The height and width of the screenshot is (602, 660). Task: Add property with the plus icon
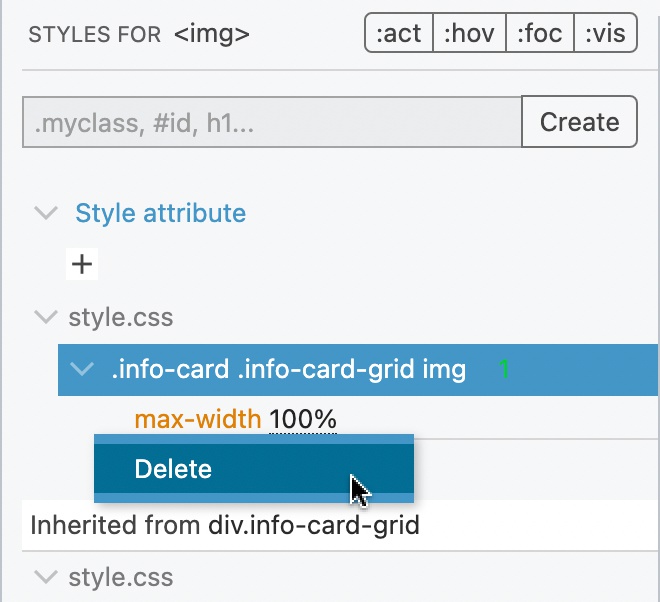82,264
